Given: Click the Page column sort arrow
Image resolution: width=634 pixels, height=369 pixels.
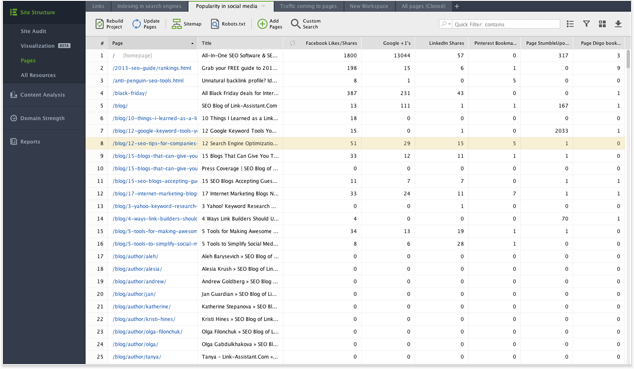Looking at the screenshot, I should [x=192, y=43].
